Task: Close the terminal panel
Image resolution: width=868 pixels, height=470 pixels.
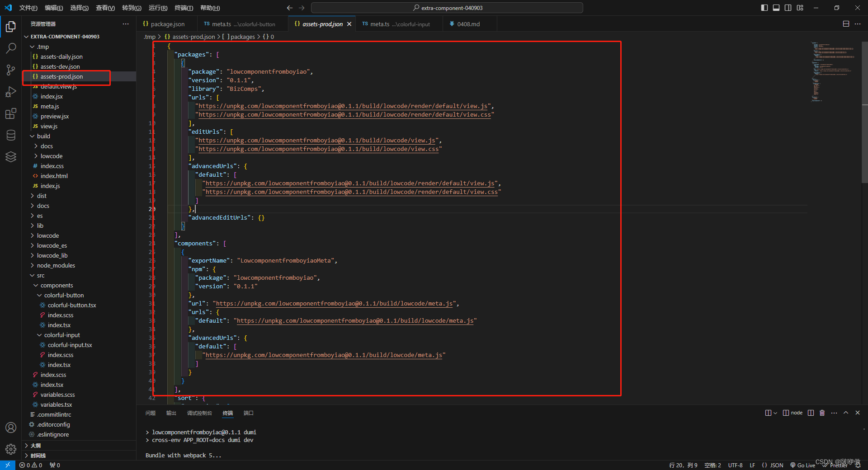Action: point(858,413)
